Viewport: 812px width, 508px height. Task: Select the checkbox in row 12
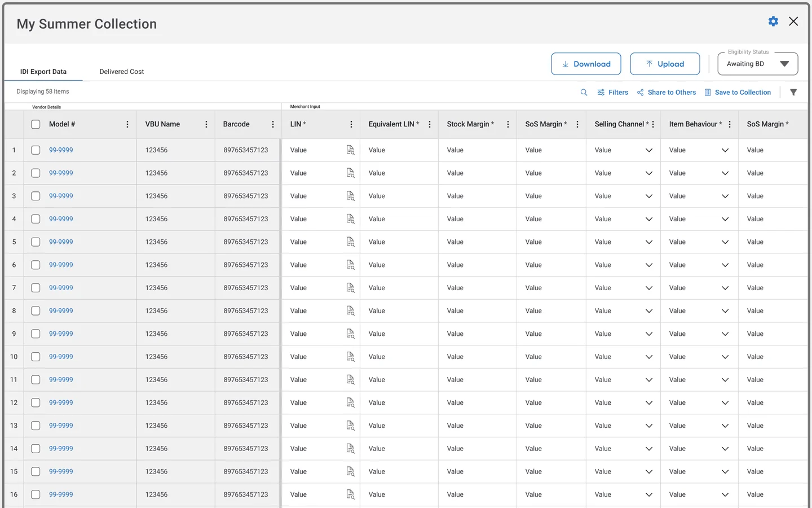[36, 403]
